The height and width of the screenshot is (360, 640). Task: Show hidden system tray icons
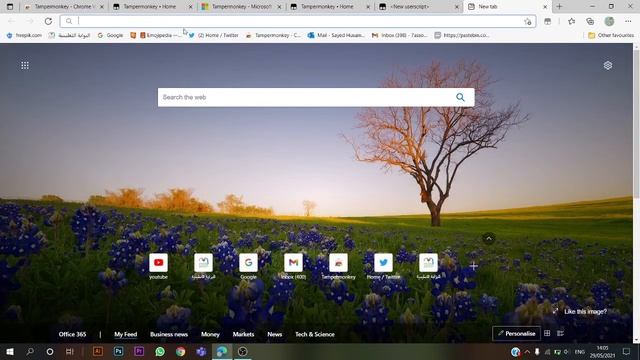[x=527, y=352]
